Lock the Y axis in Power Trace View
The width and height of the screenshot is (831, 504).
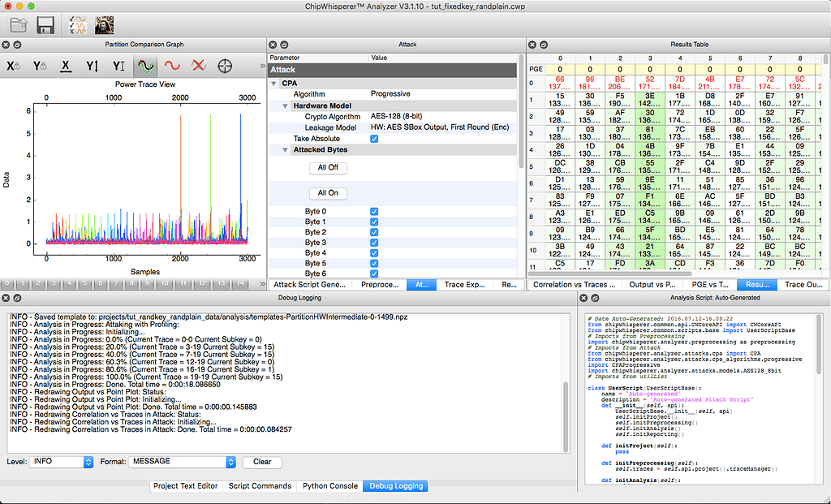click(x=40, y=65)
